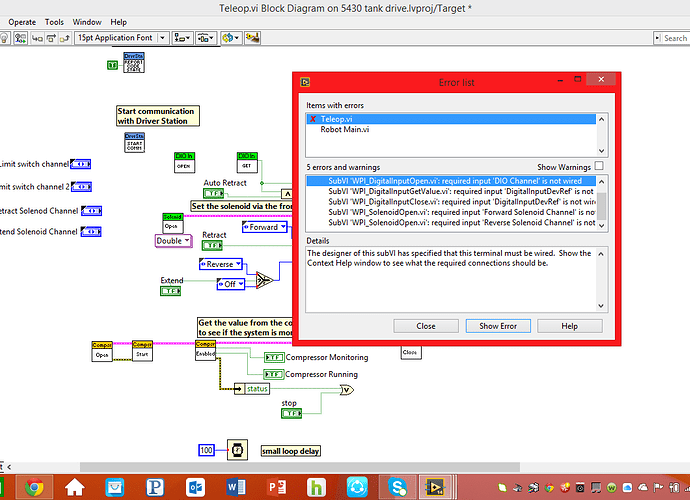Enable the Show Warnings checkbox
This screenshot has width=690, height=500.
pos(598,166)
